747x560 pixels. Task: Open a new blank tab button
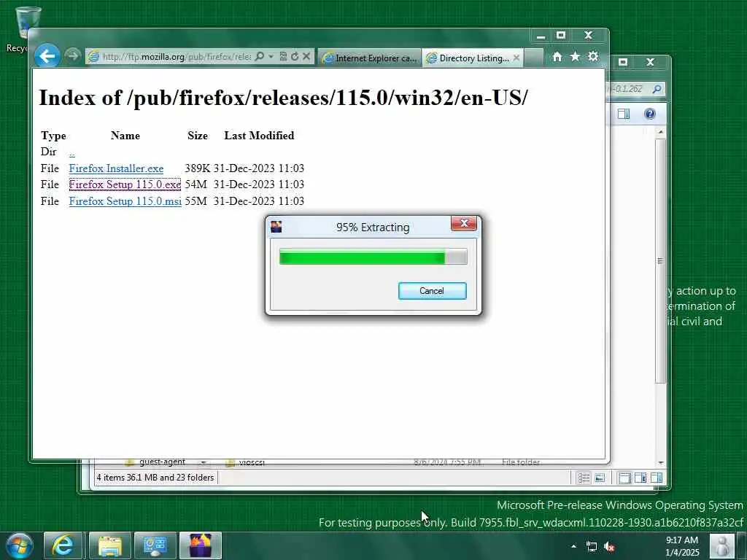(533, 58)
